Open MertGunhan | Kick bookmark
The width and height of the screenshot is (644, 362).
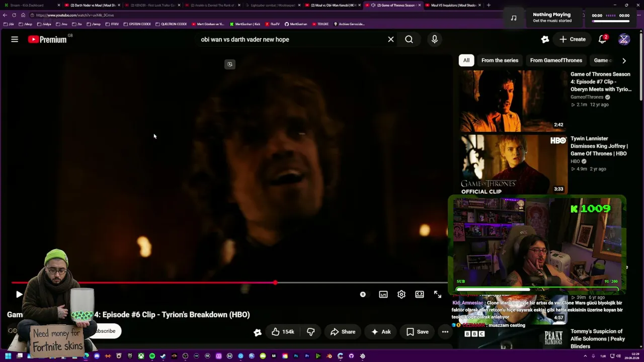tap(245, 24)
